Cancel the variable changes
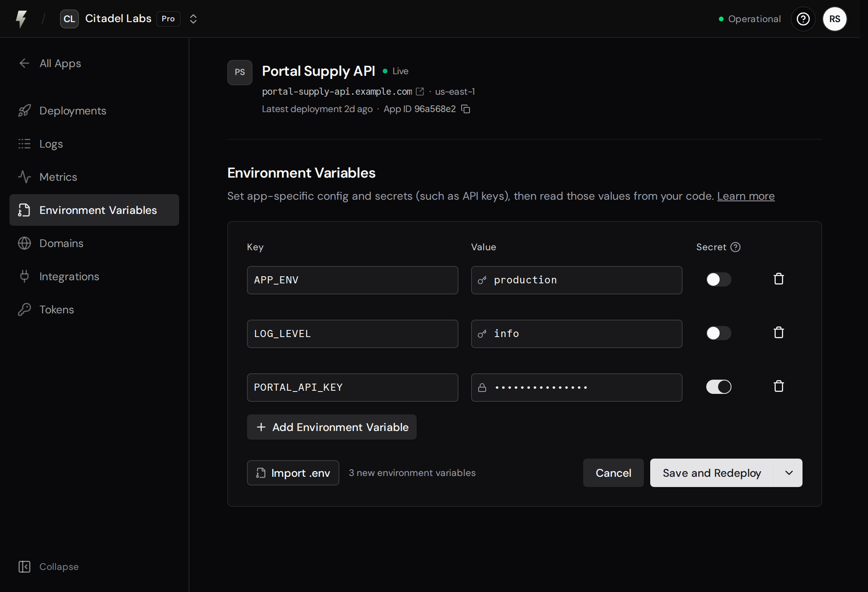 [x=614, y=473]
